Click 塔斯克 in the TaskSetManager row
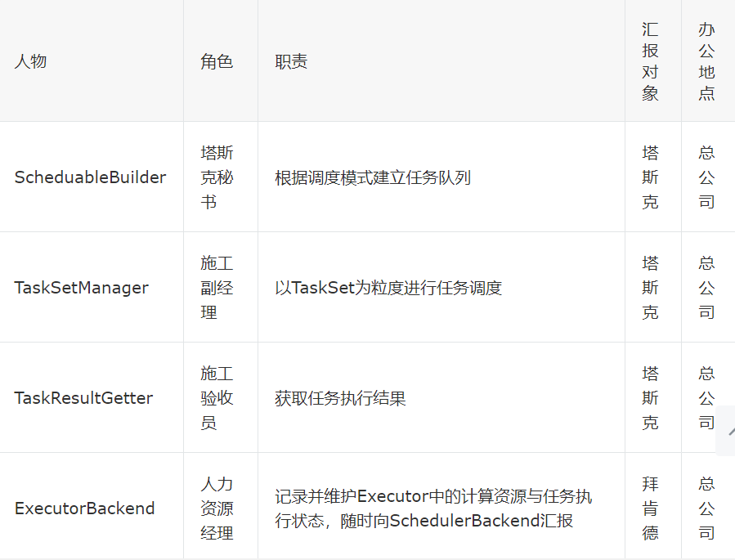735x560 pixels. [650, 288]
